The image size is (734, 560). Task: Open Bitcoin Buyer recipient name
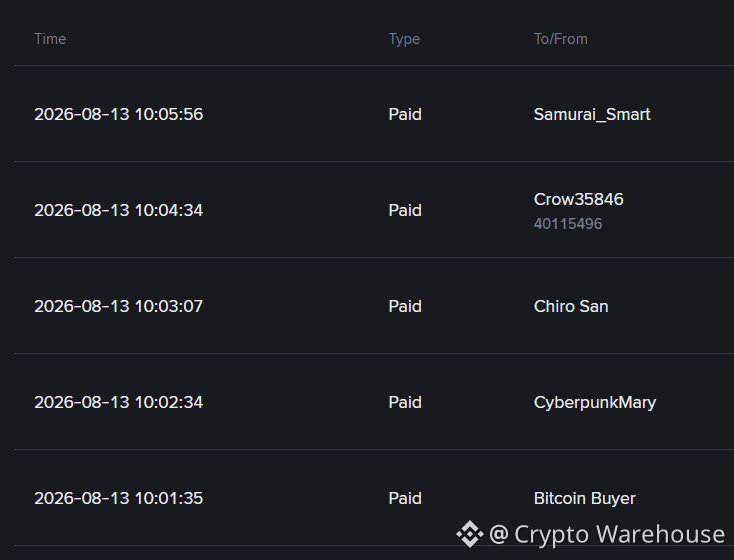[x=585, y=499]
